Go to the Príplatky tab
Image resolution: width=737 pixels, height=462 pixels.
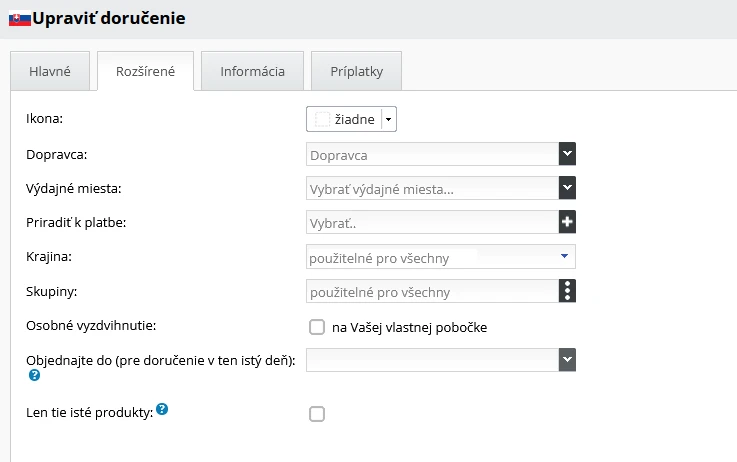pos(356,71)
